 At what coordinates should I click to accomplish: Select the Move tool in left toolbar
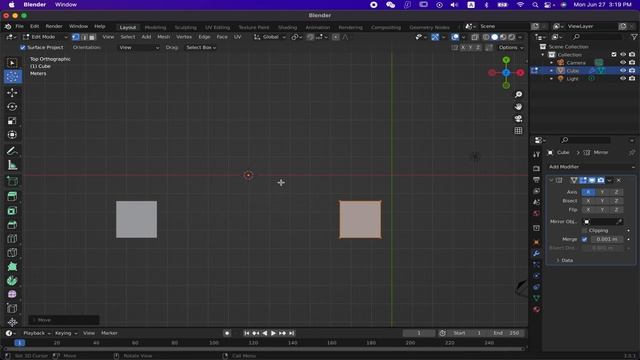coord(12,93)
